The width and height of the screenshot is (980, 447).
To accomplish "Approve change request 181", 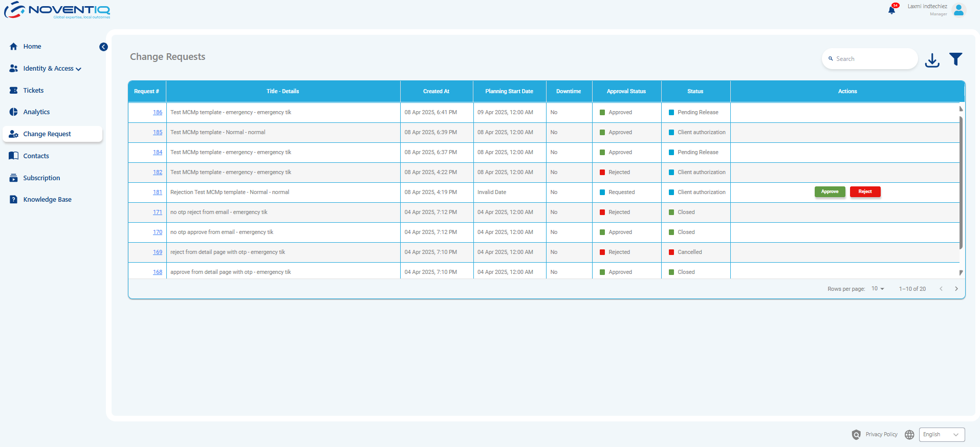I will point(830,192).
